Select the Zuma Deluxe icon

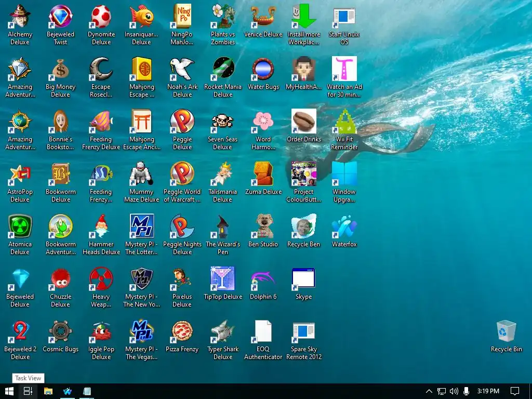point(263,174)
